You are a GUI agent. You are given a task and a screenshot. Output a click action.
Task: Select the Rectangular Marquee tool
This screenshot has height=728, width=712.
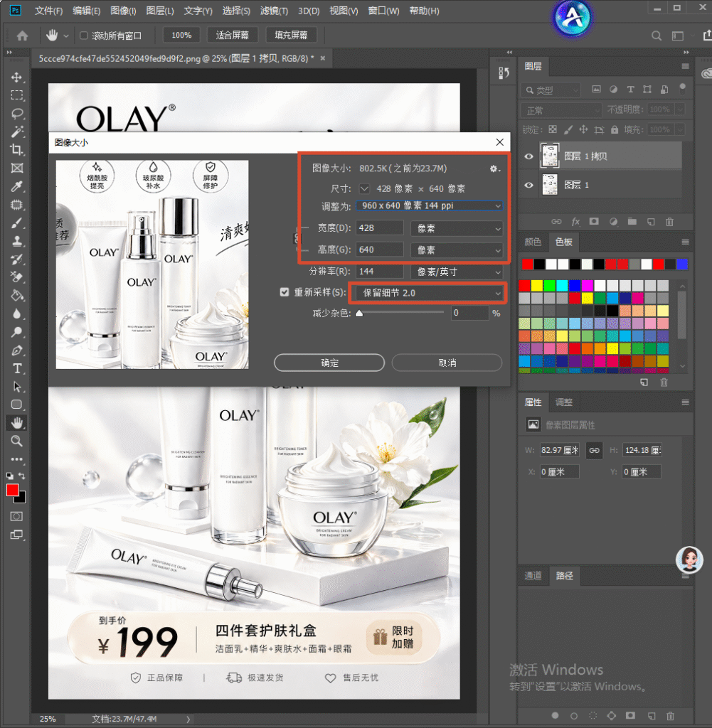coord(17,95)
